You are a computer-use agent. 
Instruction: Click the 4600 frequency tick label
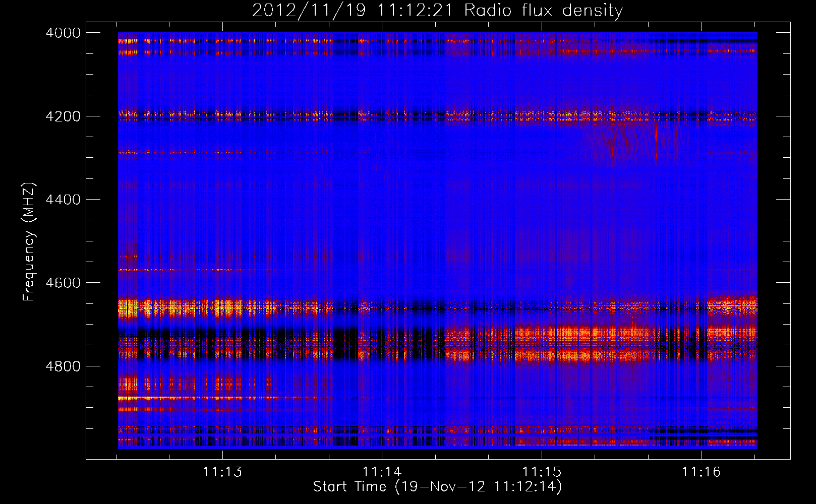pyautogui.click(x=63, y=283)
